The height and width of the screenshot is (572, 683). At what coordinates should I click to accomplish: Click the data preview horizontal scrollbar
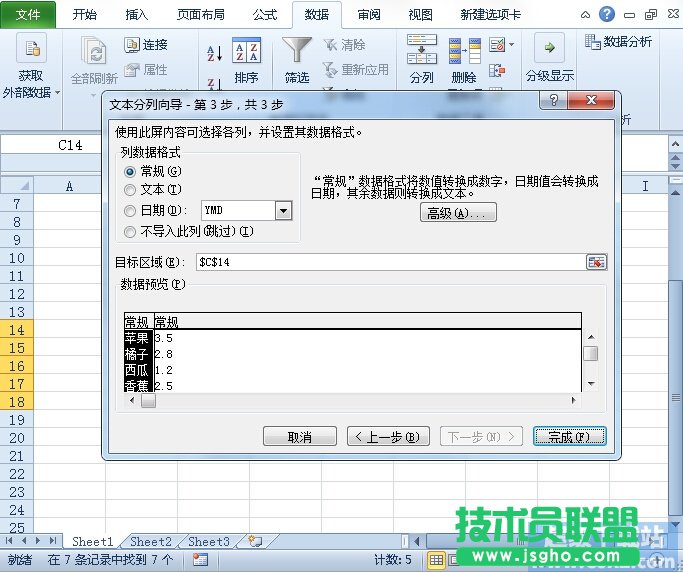360,401
